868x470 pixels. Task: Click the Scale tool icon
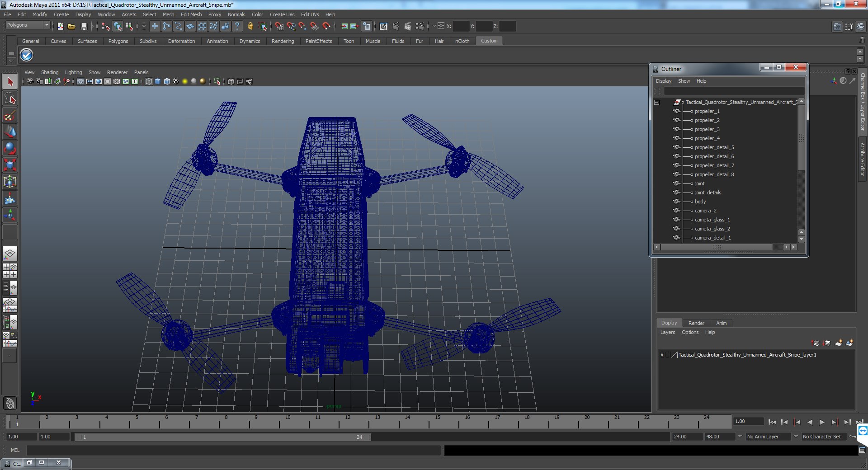(10, 165)
